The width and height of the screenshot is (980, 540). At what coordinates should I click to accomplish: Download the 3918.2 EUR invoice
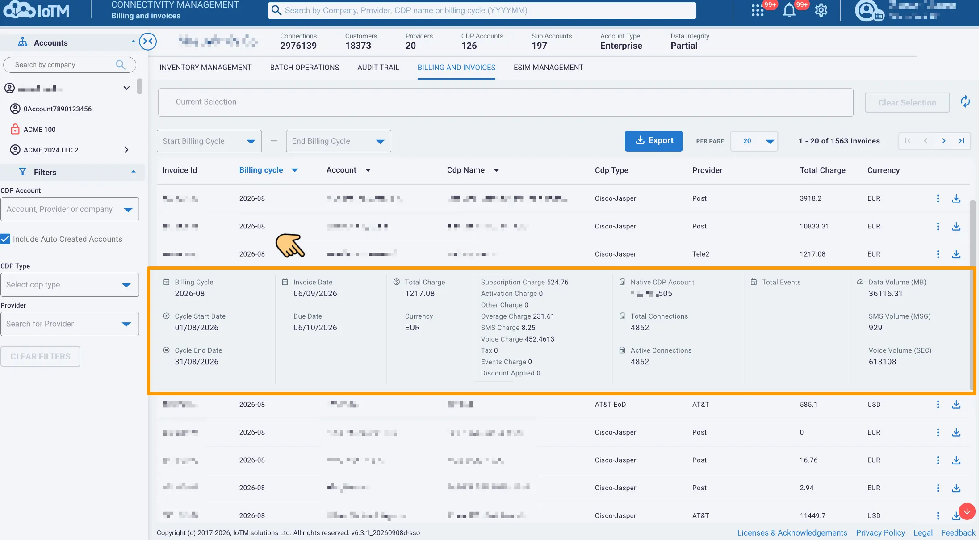coord(956,198)
